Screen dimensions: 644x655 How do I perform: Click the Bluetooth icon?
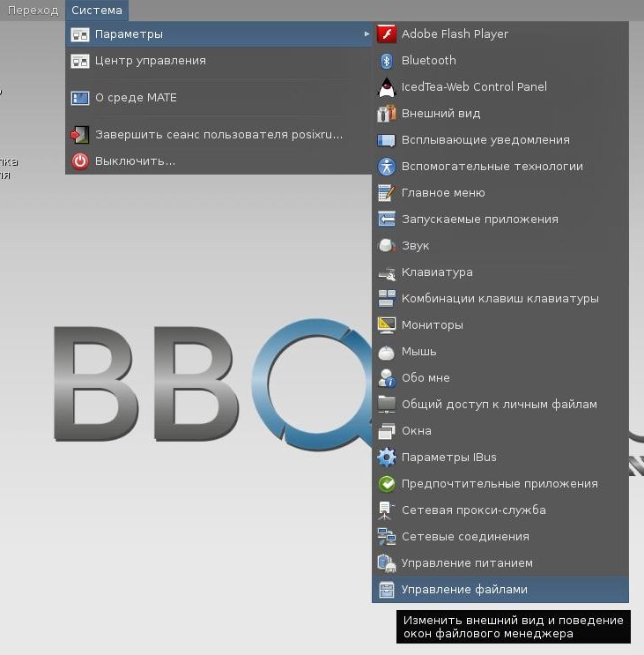(x=387, y=61)
